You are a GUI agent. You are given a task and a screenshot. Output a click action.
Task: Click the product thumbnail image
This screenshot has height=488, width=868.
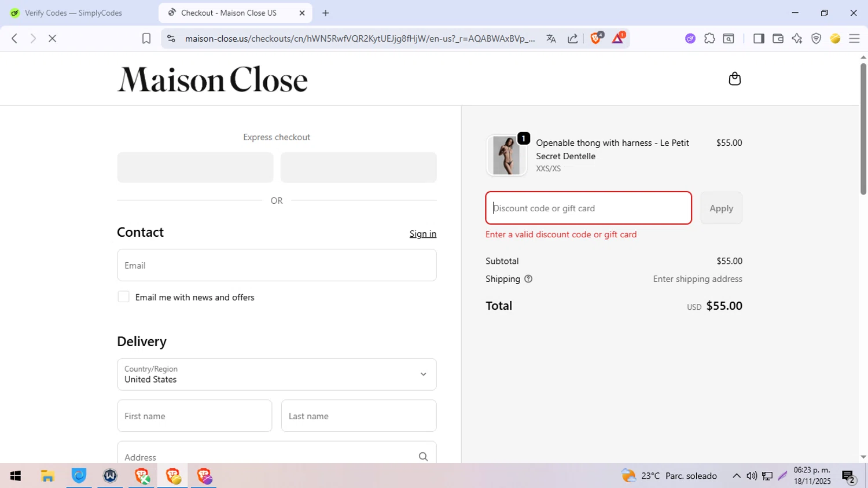[x=506, y=155]
